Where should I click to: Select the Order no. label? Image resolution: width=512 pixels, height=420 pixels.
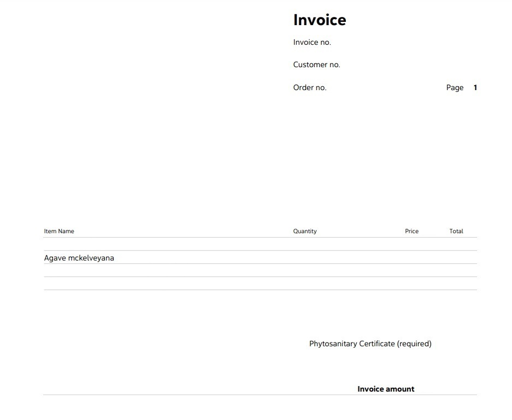(310, 87)
